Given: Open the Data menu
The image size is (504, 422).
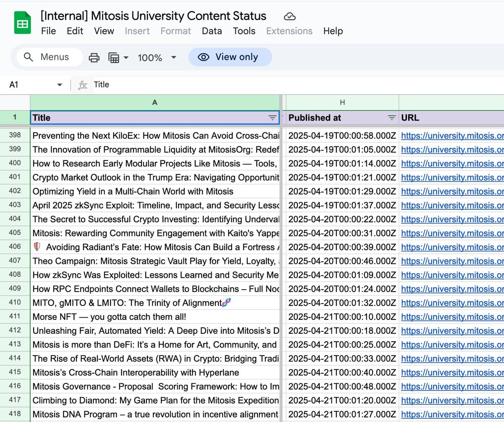Looking at the screenshot, I should (212, 31).
